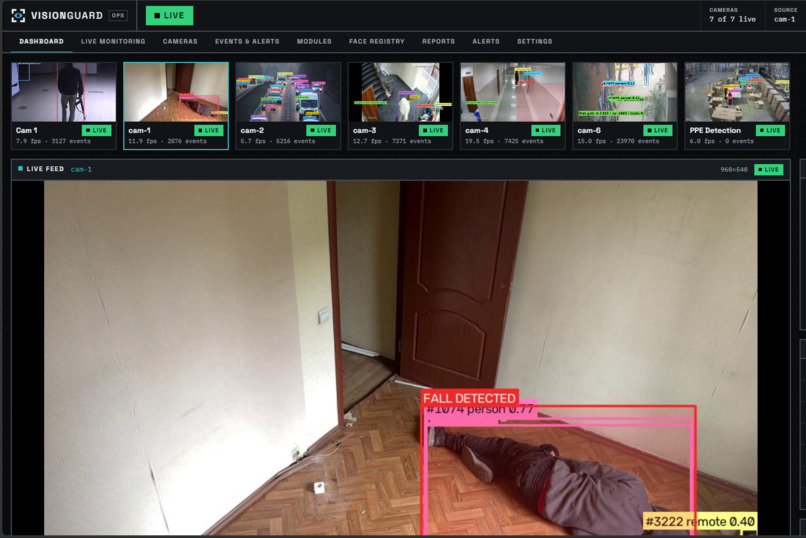
Task: Click '15.0 fps · 23970 events' text
Action: (618, 141)
